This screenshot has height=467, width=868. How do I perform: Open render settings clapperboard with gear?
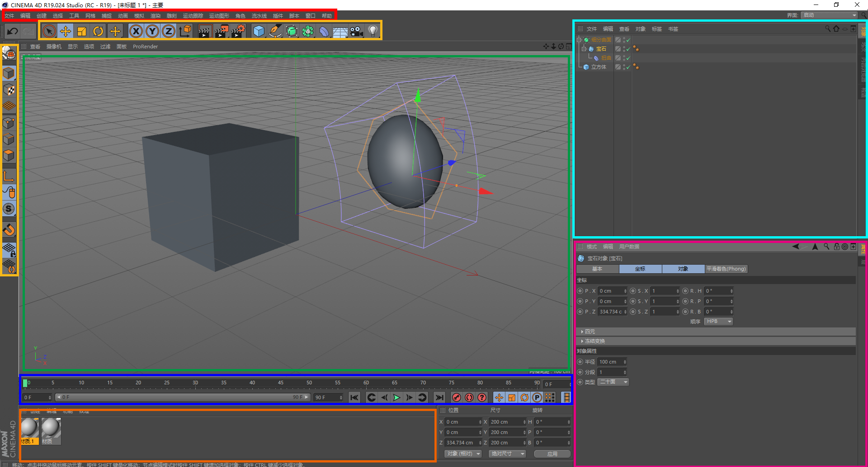238,31
